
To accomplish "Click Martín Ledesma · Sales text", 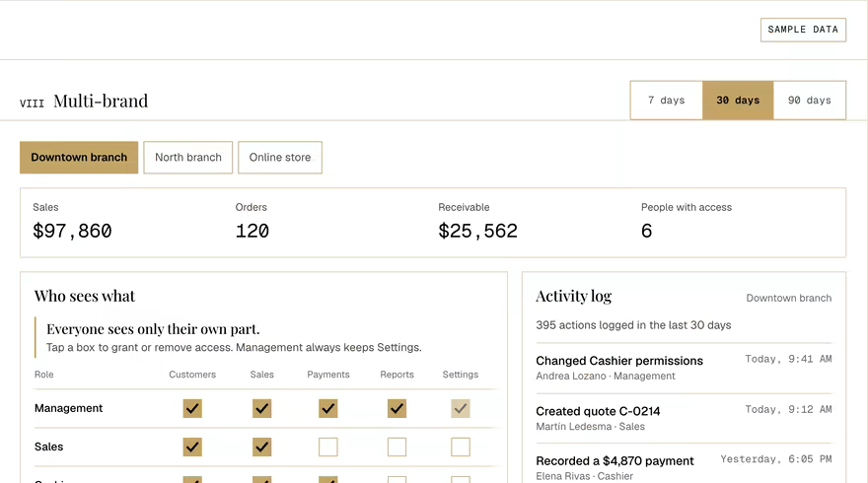I will [590, 427].
